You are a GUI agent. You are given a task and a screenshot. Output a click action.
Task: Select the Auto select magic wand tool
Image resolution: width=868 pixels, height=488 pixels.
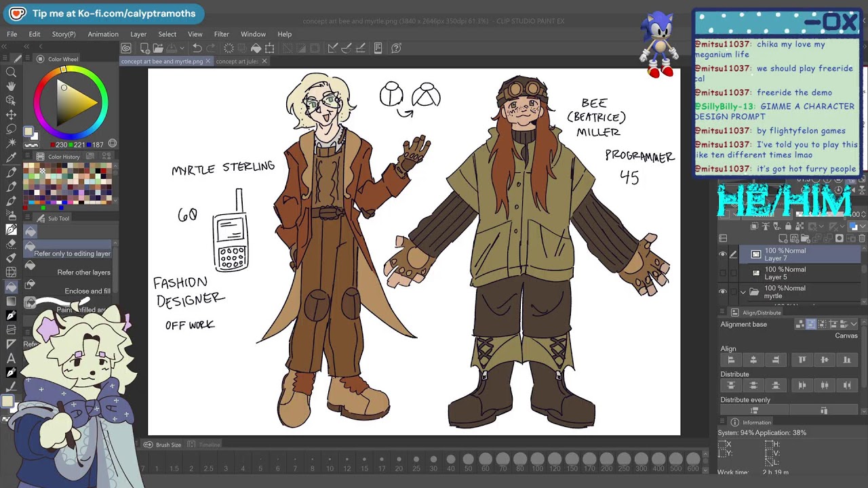[11, 143]
